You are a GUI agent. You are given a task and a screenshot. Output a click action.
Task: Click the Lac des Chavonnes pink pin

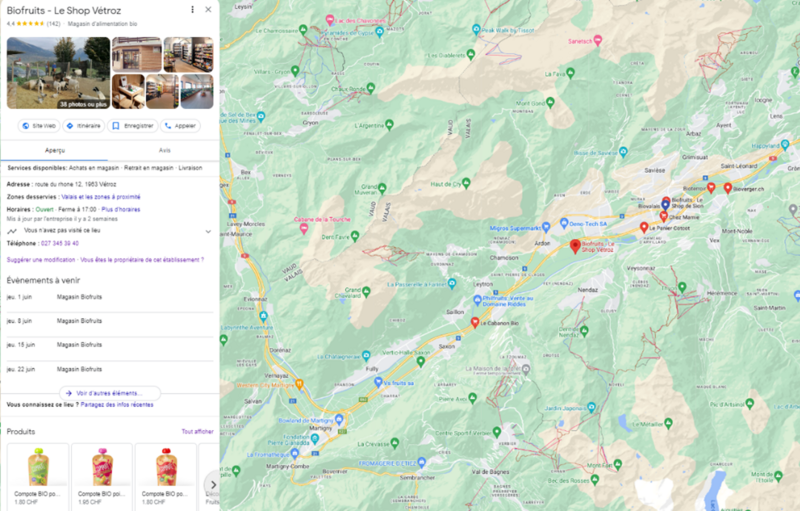(x=330, y=20)
